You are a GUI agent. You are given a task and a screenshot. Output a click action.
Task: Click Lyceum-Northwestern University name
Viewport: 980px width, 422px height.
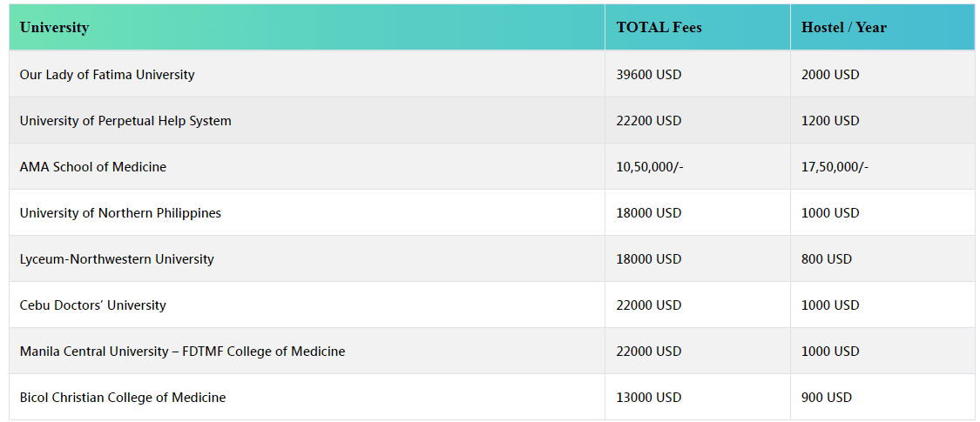117,259
